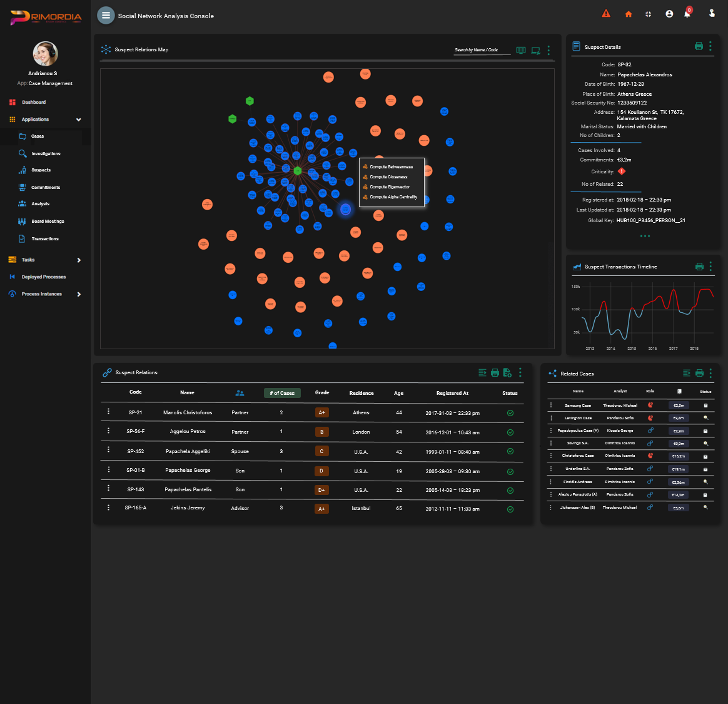Sort by the # of Cases column

tap(282, 393)
